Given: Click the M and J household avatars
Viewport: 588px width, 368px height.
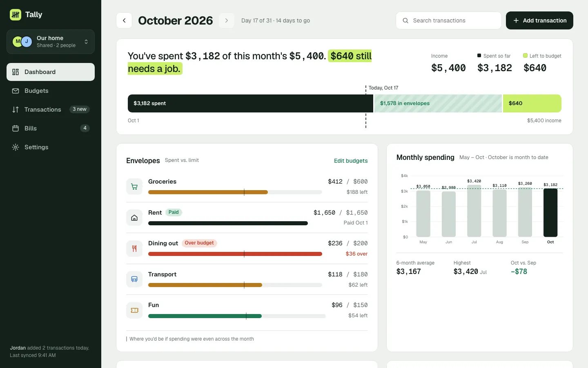Looking at the screenshot, I should pos(22,41).
